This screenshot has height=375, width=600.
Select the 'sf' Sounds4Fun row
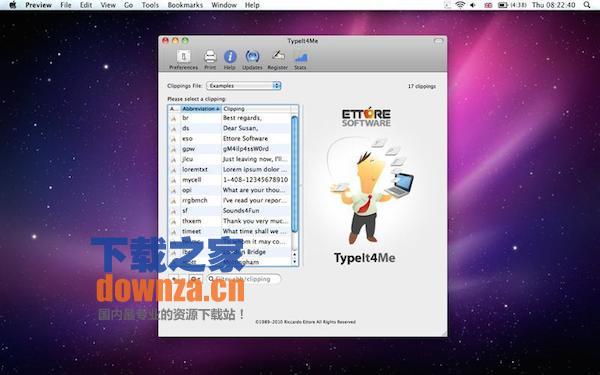pos(230,211)
